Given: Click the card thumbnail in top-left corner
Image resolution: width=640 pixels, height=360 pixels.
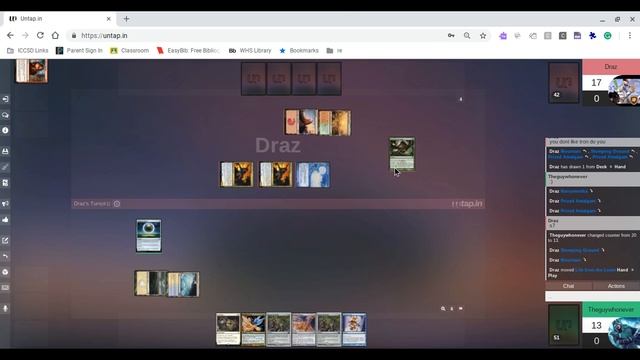Looking at the screenshot, I should [32, 71].
